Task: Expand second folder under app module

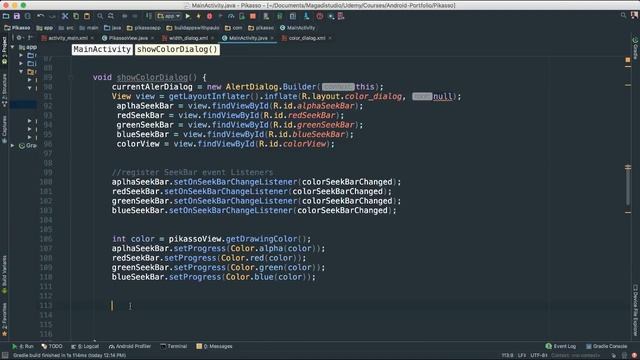Action: (21, 63)
